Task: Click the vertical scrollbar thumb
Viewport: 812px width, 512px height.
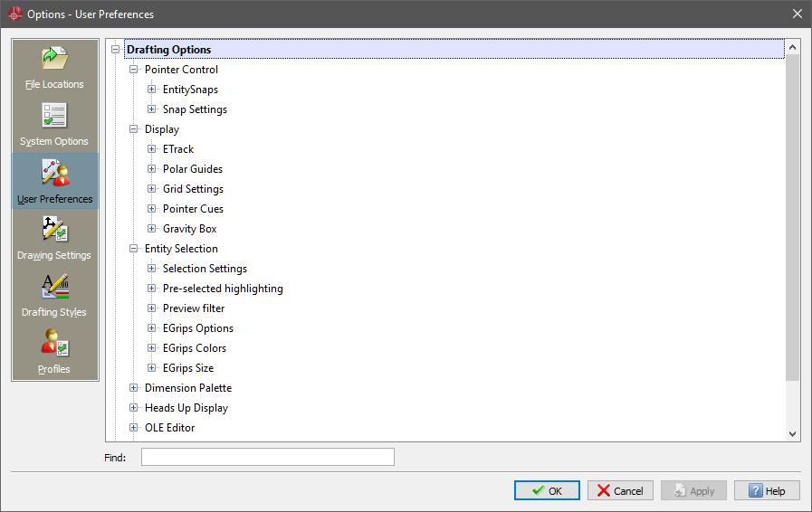Action: tap(792, 217)
